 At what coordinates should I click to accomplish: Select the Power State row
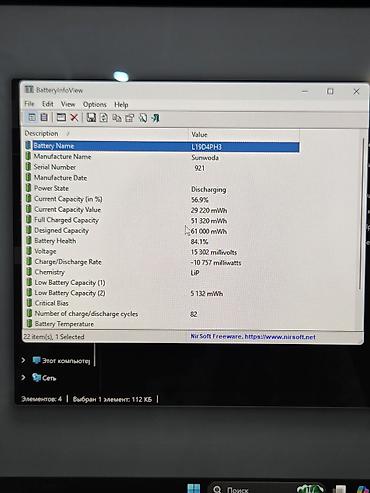pyautogui.click(x=162, y=189)
